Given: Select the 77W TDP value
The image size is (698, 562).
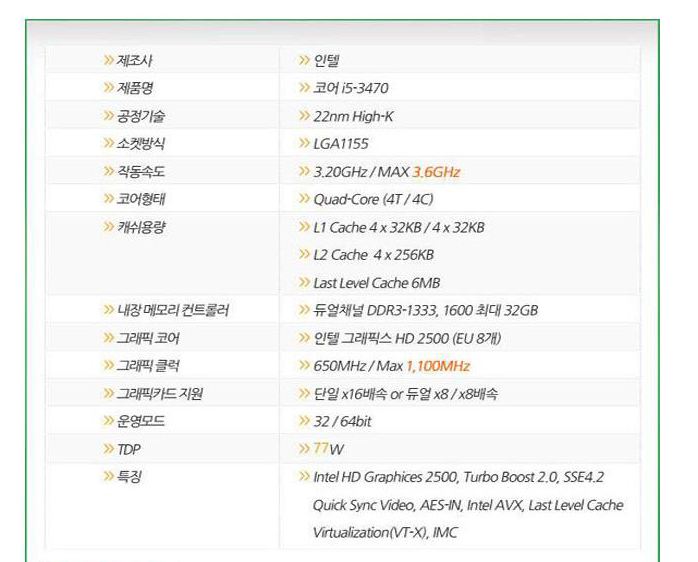Looking at the screenshot, I should [329, 449].
